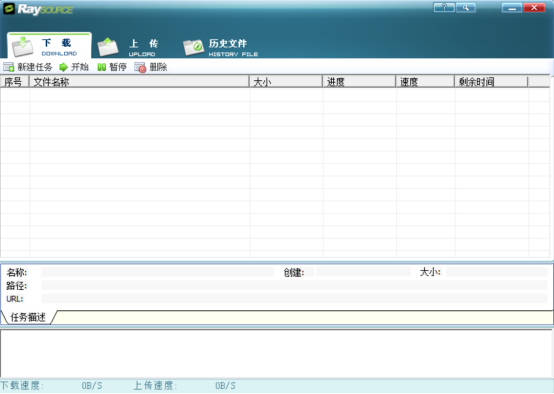Click the upload speed value 0B/S
The image size is (554, 394).
(225, 386)
